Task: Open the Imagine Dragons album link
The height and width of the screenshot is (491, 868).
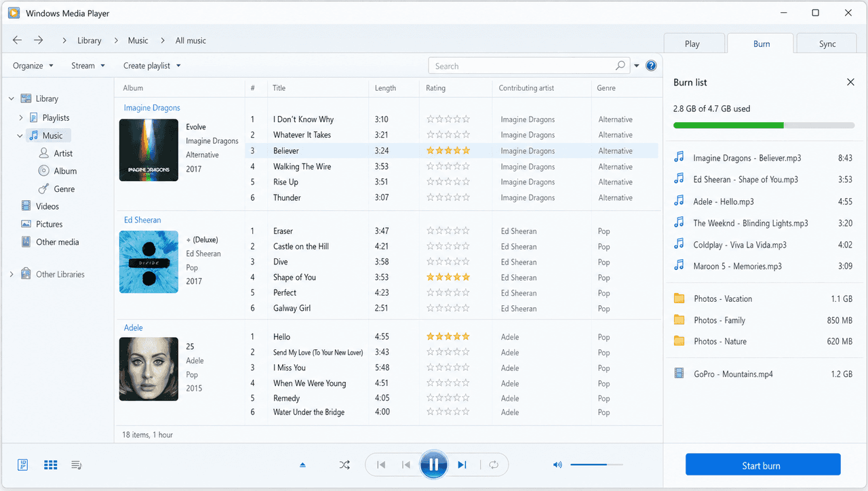Action: (152, 108)
